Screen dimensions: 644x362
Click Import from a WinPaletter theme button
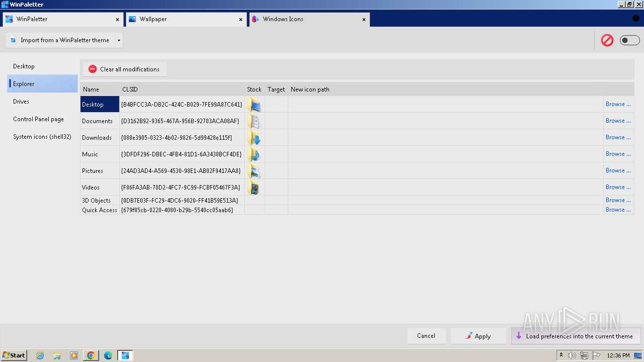point(60,40)
